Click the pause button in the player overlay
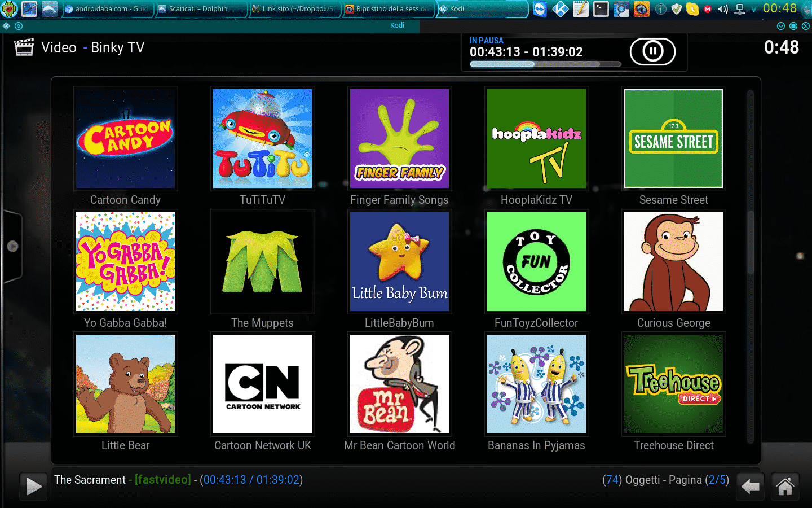Image resolution: width=812 pixels, height=508 pixels. (652, 52)
